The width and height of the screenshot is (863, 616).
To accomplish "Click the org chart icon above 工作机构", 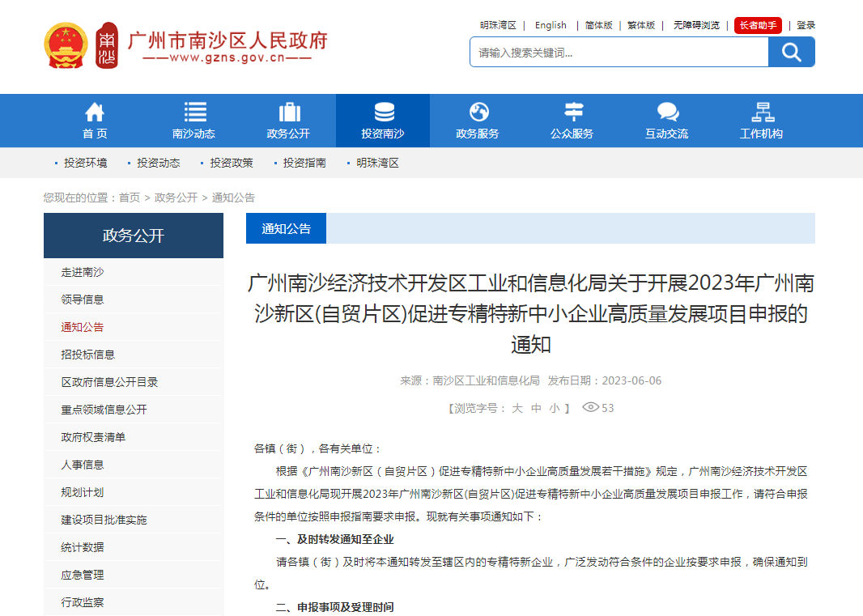I will (763, 112).
